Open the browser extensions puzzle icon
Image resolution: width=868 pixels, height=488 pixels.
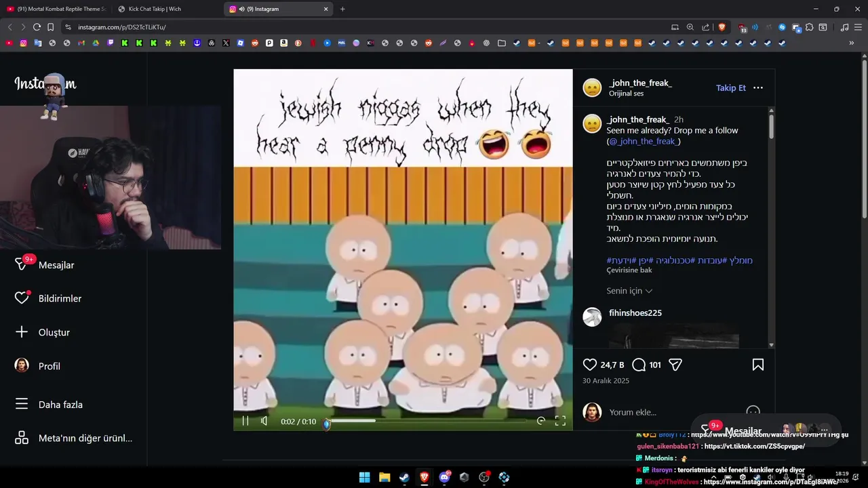[x=809, y=27]
